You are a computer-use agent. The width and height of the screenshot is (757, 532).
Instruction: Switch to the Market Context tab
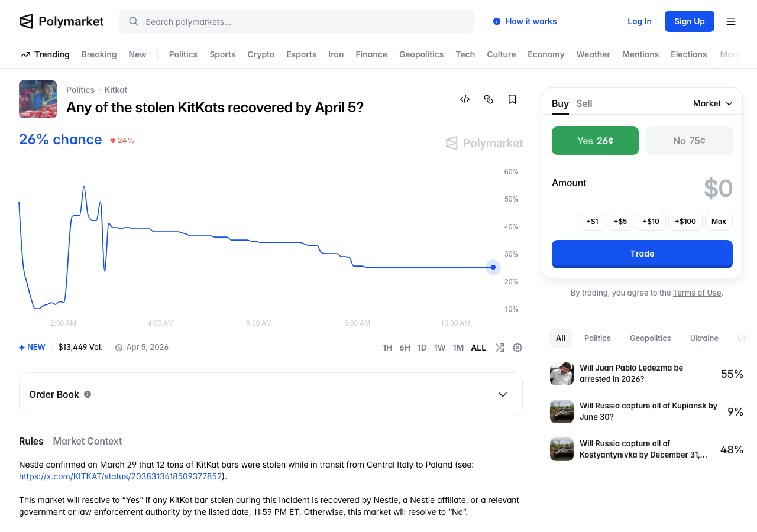(x=88, y=441)
